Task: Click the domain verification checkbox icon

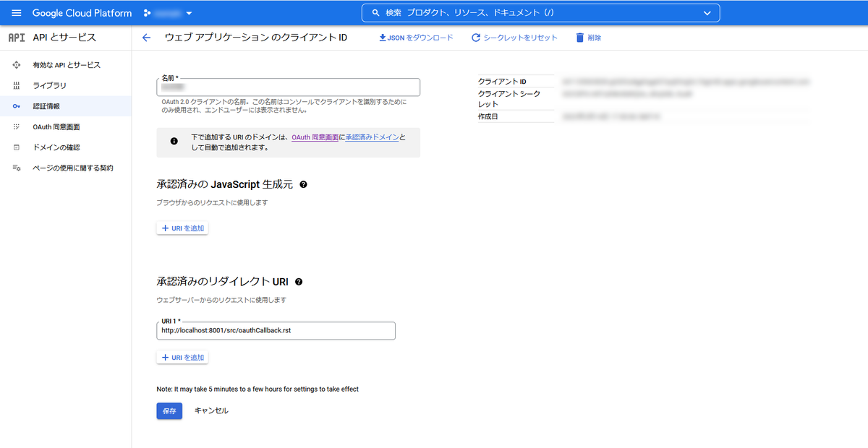Action: pyautogui.click(x=17, y=147)
